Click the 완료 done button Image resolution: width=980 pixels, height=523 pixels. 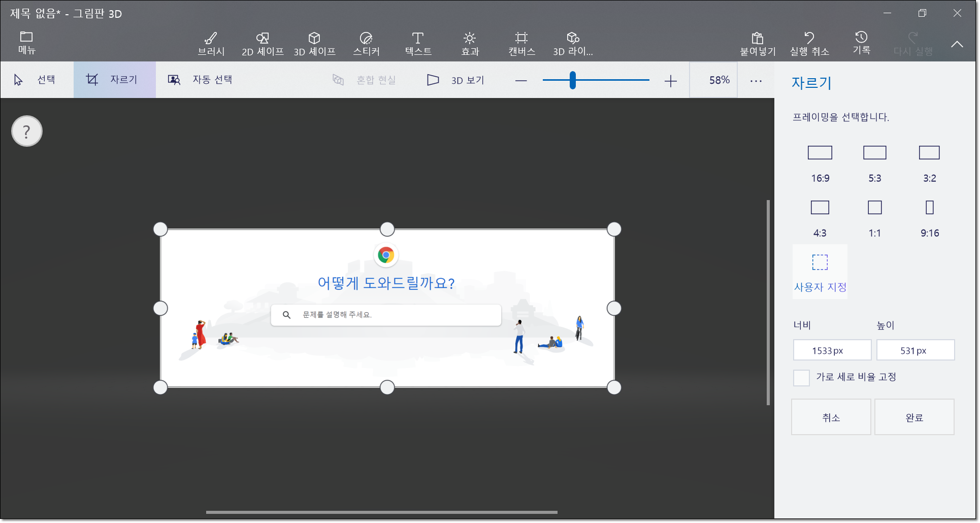[914, 417]
